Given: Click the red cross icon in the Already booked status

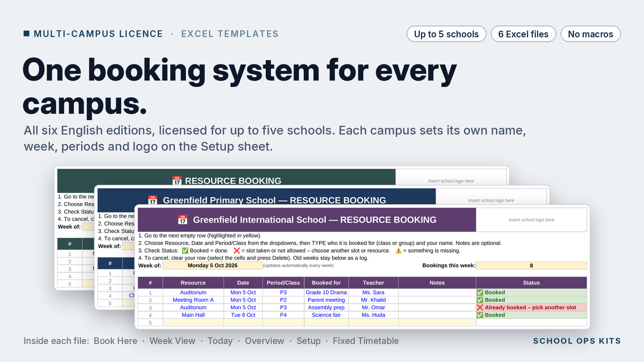Looking at the screenshot, I should 480,307.
